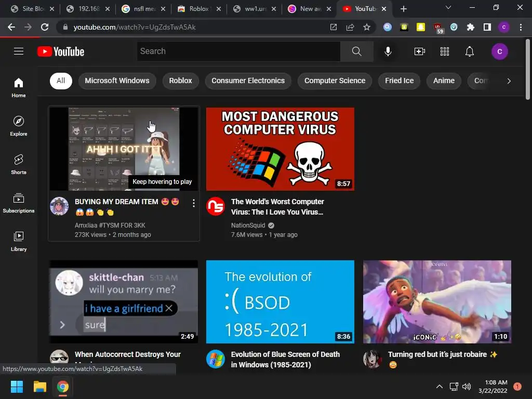Click the Chrome taskbar icon

pyautogui.click(x=63, y=387)
